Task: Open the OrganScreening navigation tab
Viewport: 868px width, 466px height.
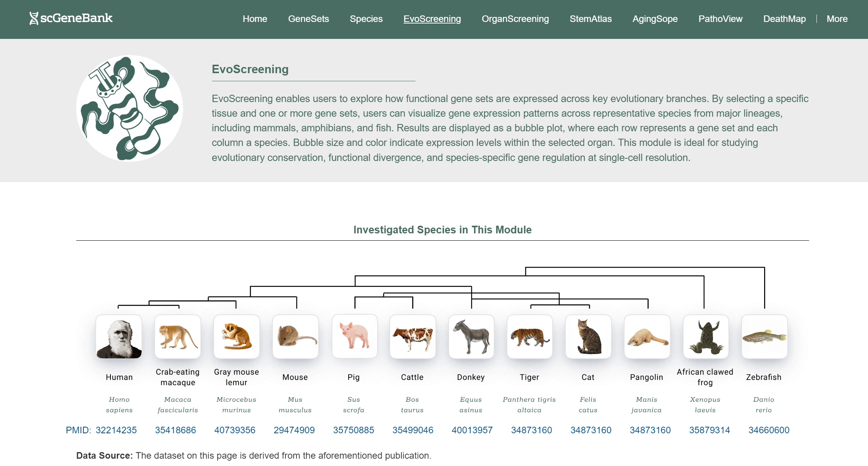Action: point(515,19)
